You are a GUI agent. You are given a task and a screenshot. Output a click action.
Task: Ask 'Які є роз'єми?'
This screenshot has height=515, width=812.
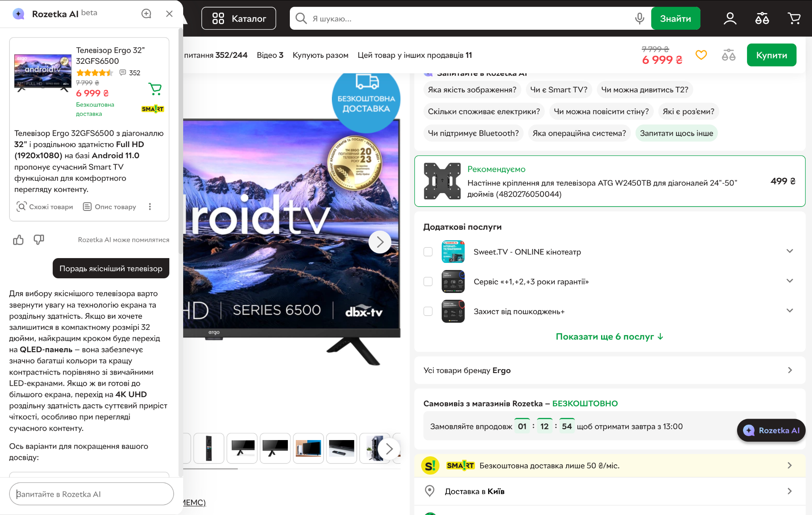pos(689,111)
